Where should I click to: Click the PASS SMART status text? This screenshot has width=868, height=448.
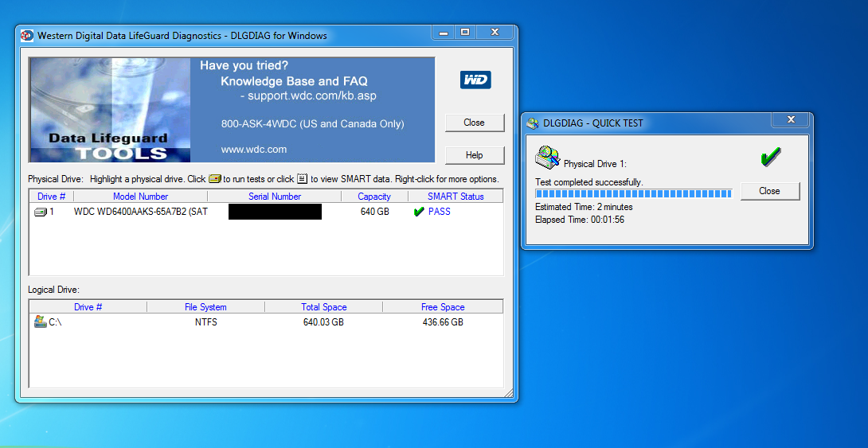click(x=440, y=212)
